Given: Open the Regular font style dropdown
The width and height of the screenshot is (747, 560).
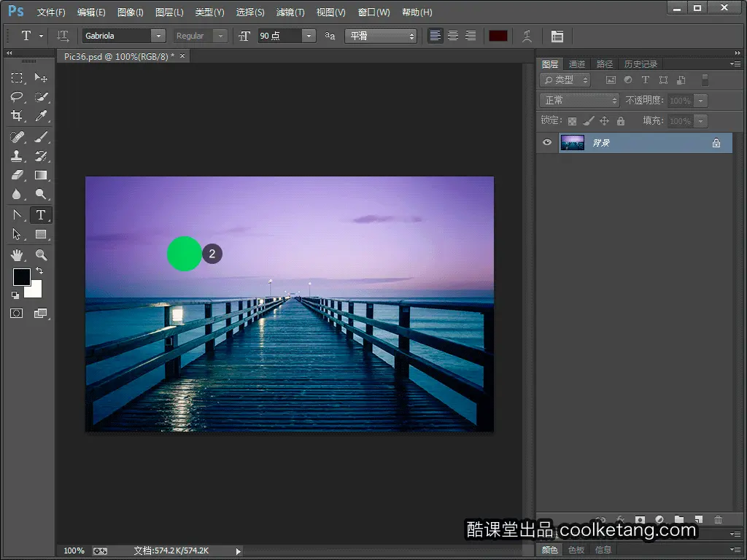Looking at the screenshot, I should [220, 36].
